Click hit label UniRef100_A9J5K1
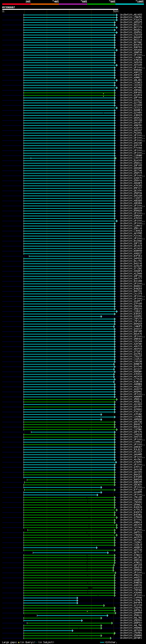This screenshot has height=644, width=146. point(131,460)
